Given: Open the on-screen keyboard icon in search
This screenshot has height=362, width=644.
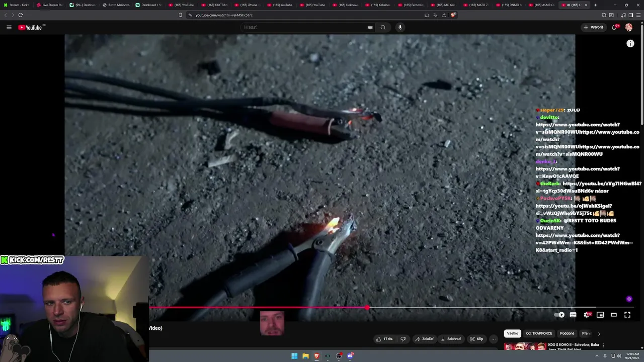Looking at the screenshot, I should [370, 28].
